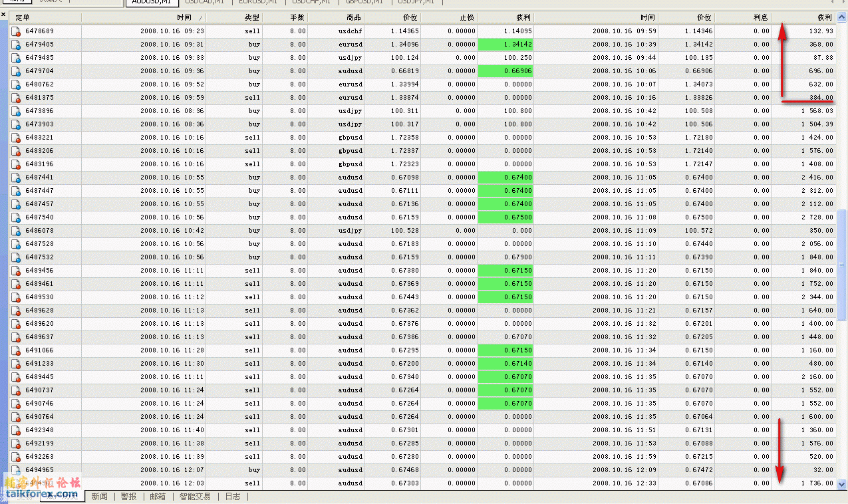Close the terminal panel with the × button
The width and height of the screenshot is (848, 504).
click(4, 15)
